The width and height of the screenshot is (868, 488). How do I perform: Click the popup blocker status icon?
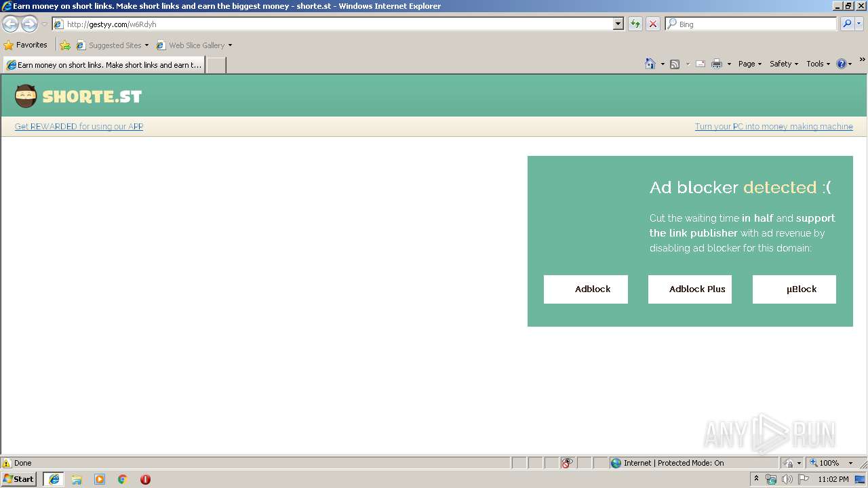coord(567,463)
